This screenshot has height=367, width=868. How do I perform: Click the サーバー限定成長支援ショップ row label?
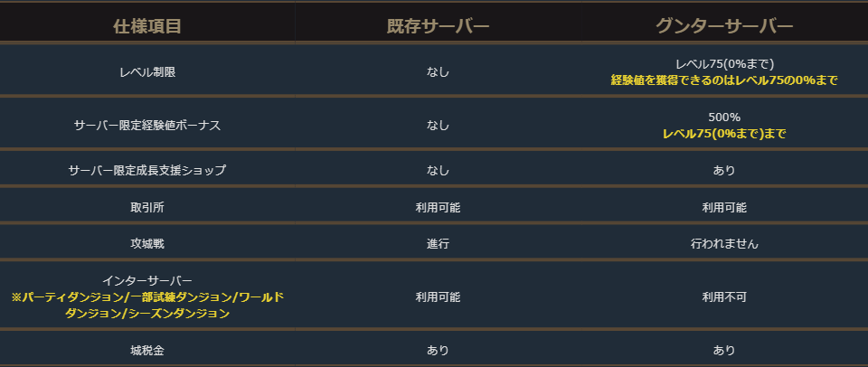[x=147, y=170]
